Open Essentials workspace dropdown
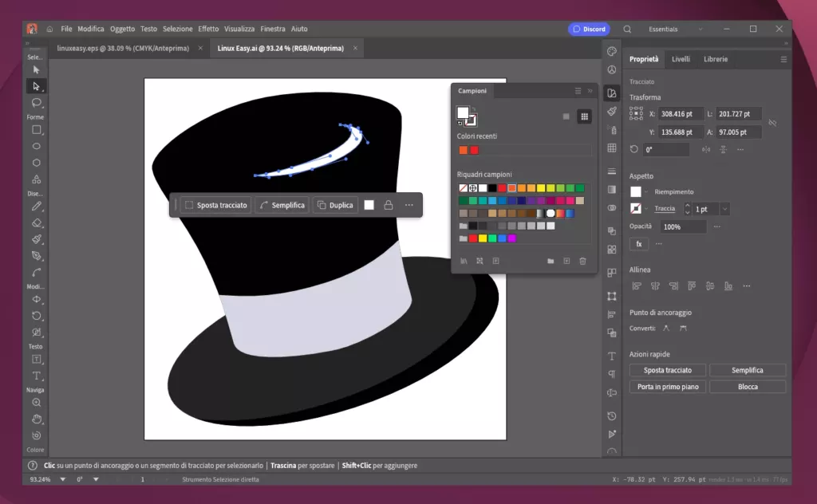Image resolution: width=817 pixels, height=504 pixels. point(701,30)
